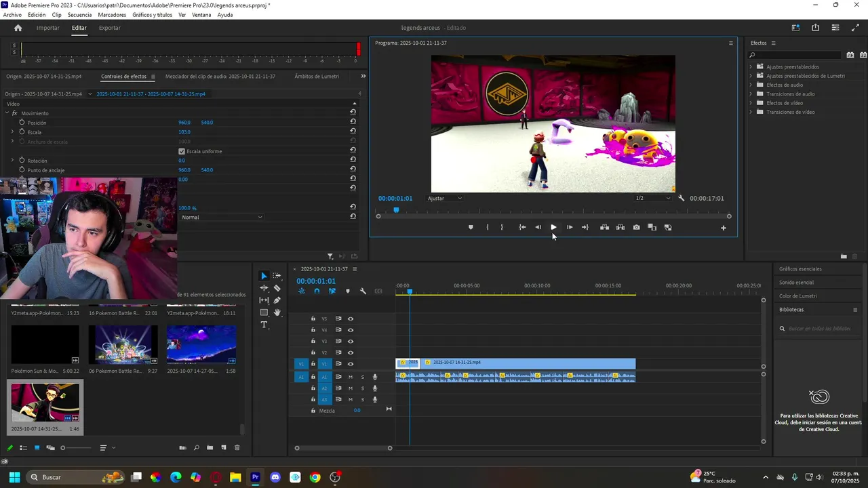Select the Selection arrow tool
Image resolution: width=868 pixels, height=488 pixels.
click(x=264, y=276)
